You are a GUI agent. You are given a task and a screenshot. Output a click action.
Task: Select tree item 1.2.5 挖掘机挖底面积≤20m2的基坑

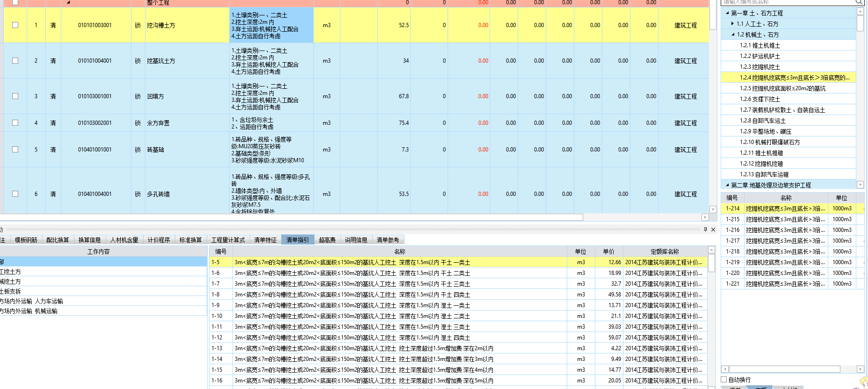coord(783,88)
